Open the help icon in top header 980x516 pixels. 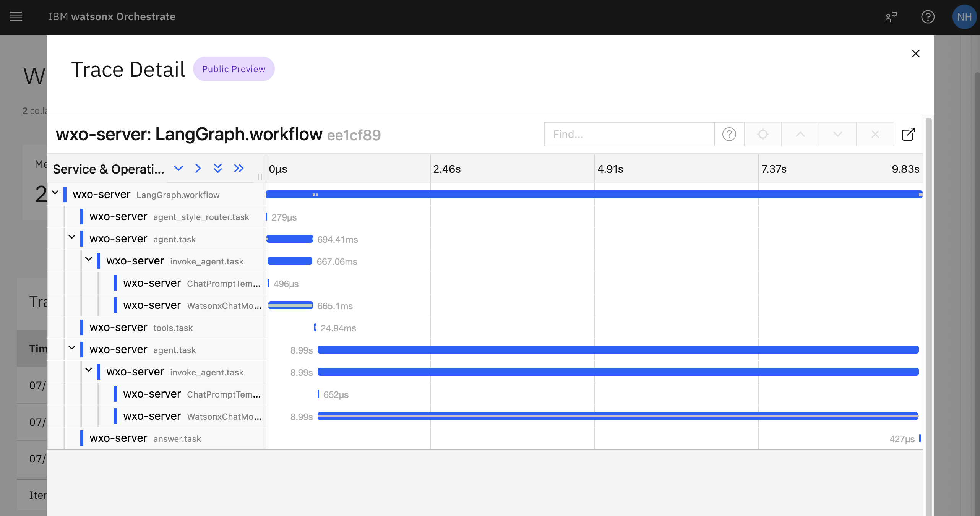[928, 17]
